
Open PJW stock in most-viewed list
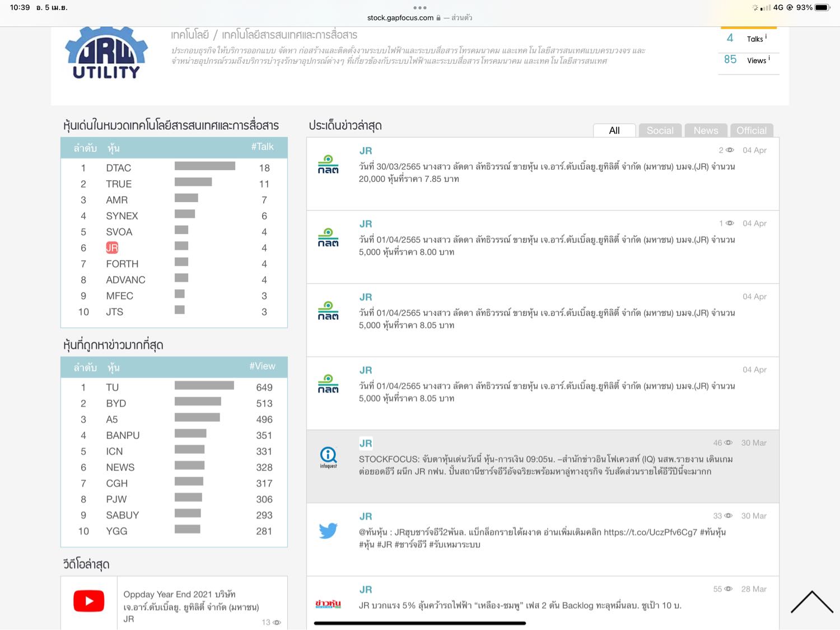pos(116,500)
